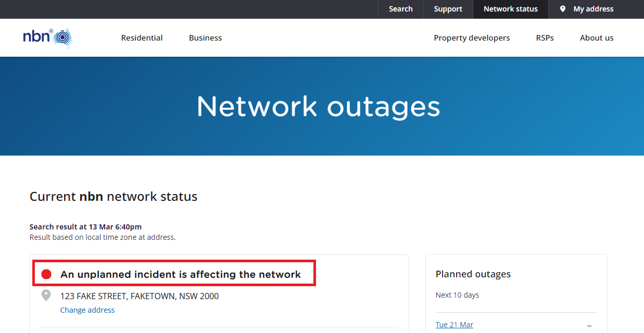Image resolution: width=644 pixels, height=333 pixels.
Task: Click the red unplanned incident status dot
Action: pyautogui.click(x=46, y=274)
